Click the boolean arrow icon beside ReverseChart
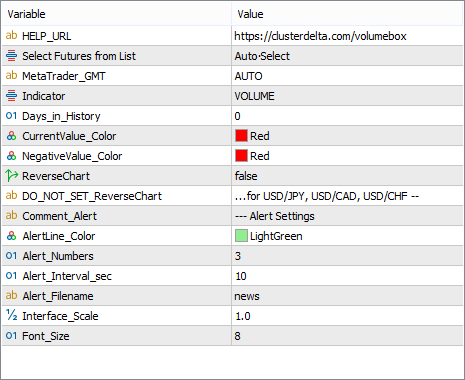The image size is (465, 380). click(x=11, y=176)
